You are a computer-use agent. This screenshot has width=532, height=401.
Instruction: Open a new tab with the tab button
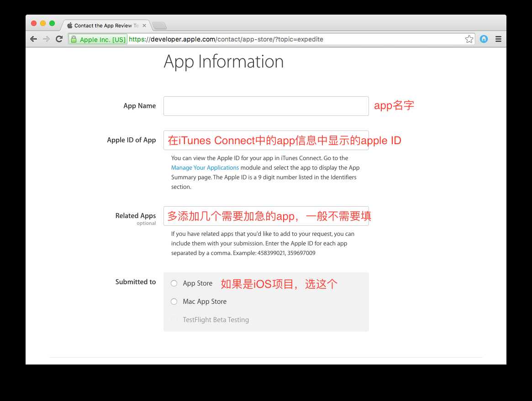159,26
